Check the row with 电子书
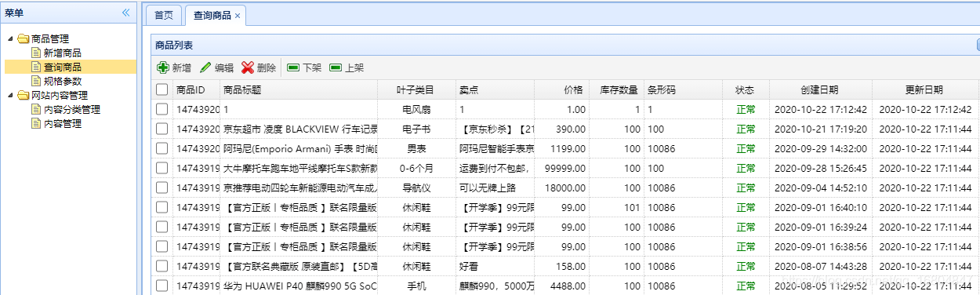980x295 pixels. click(x=162, y=129)
